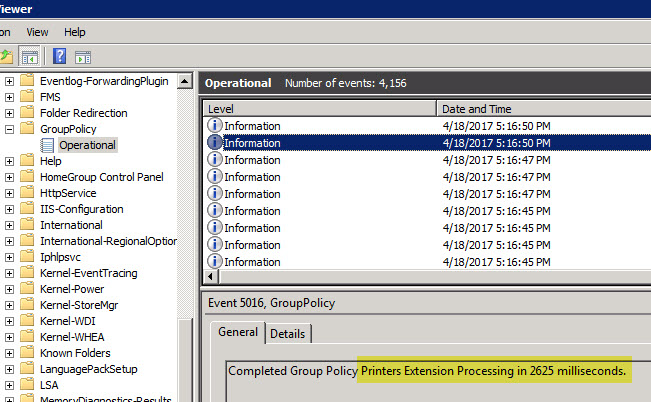Select second Information event at 5:16:45 PM
The image size is (651, 402).
[427, 228]
